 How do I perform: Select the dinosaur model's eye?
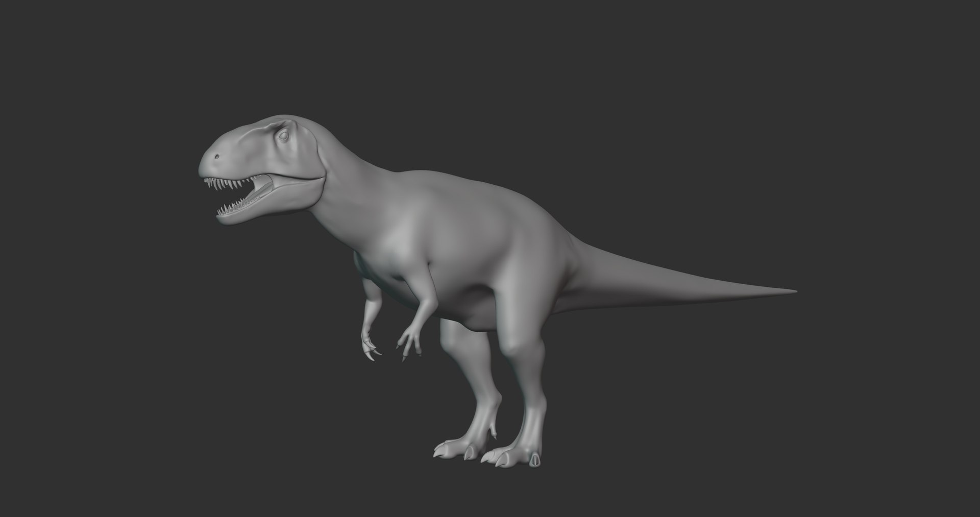(x=283, y=136)
